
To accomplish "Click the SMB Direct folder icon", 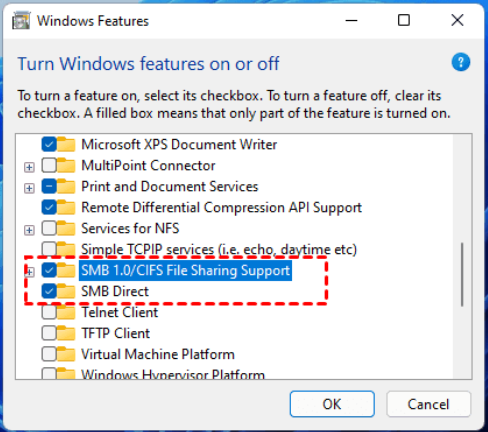I will (x=66, y=291).
